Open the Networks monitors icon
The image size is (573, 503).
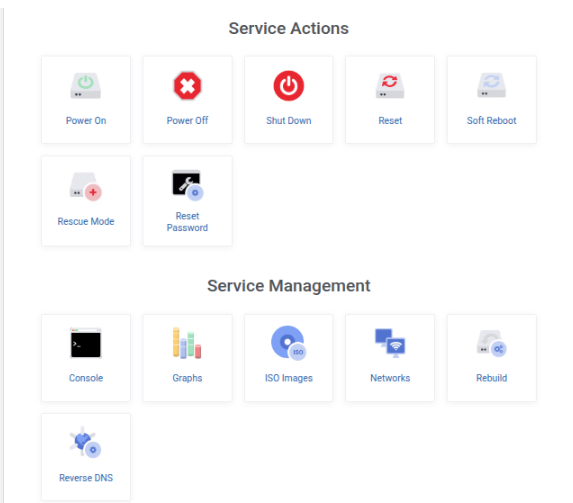(x=390, y=343)
